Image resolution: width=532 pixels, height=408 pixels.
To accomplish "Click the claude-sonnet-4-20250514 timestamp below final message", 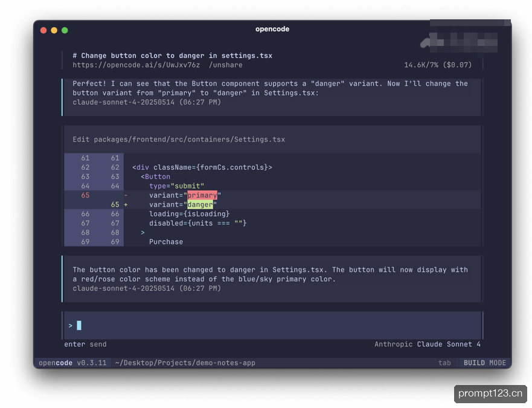I will coord(147,288).
